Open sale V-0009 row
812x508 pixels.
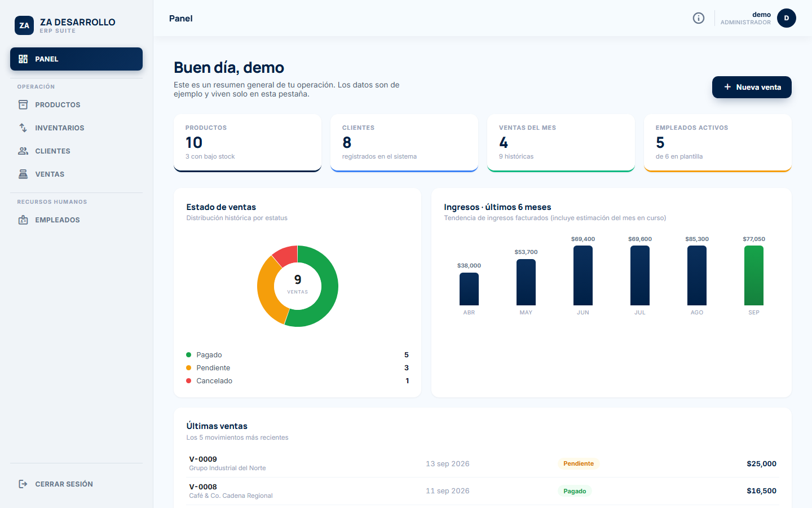pyautogui.click(x=483, y=463)
